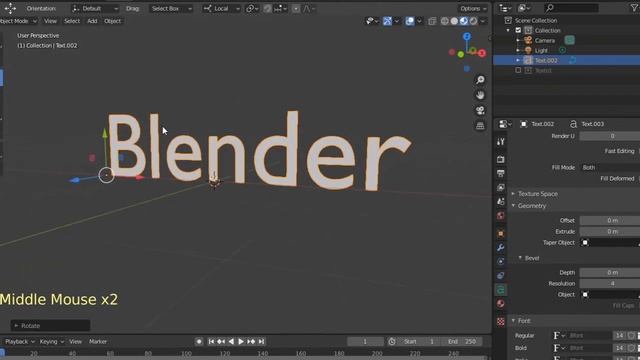Collapse the Geometry panel
Screen dimensions: 640x360
[x=532, y=206]
